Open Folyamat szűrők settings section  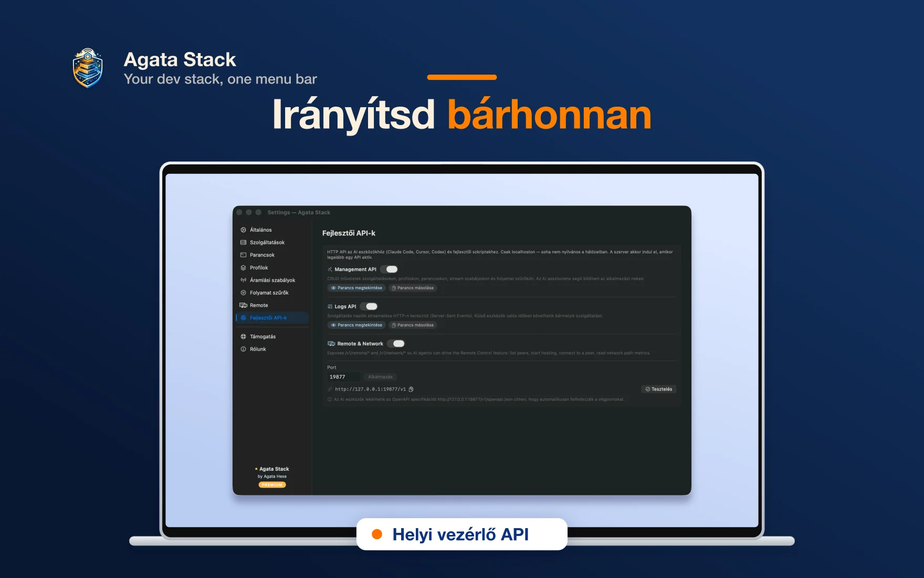click(272, 293)
